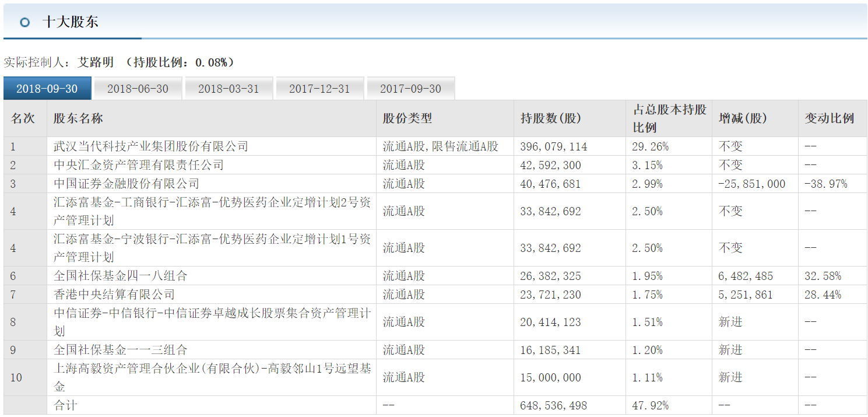
Task: Click the 合计 total row label
Action: click(65, 405)
